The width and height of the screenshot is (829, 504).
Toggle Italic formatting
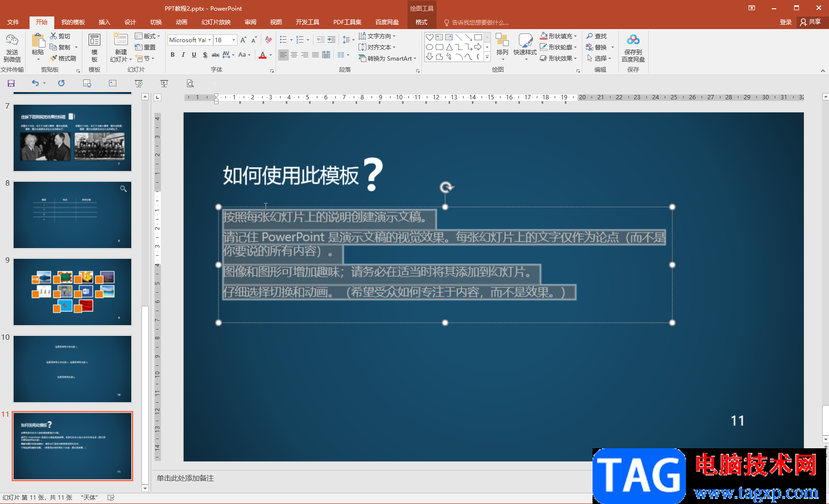point(183,55)
